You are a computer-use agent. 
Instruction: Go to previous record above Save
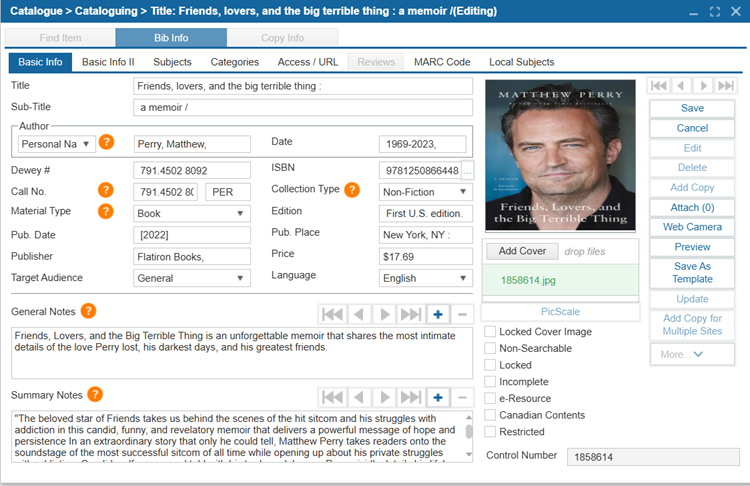coord(681,86)
